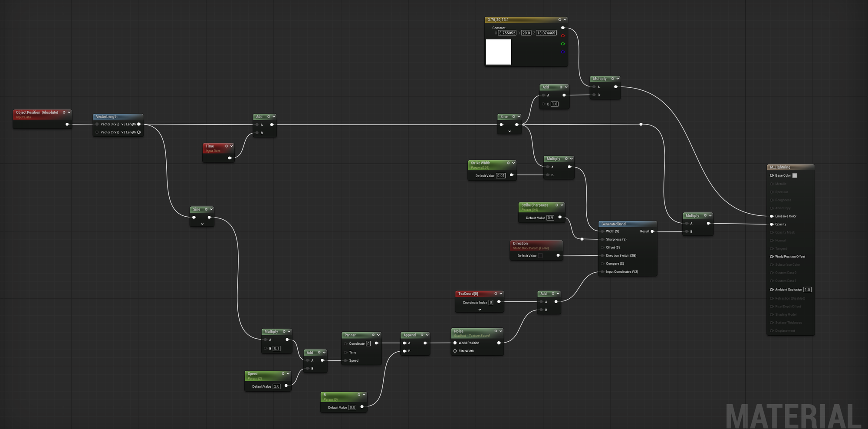Click preview icon on Multiply node wired to Opacity
Viewport: 868px width, 429px height.
point(705,215)
